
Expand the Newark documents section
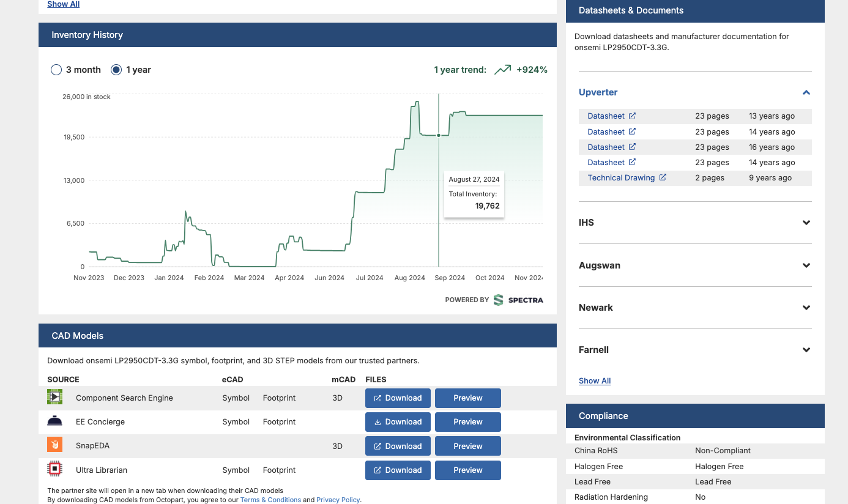(806, 308)
